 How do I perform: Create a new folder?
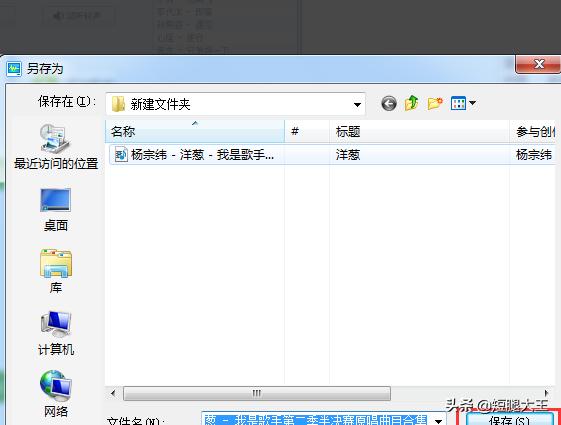pyautogui.click(x=435, y=103)
